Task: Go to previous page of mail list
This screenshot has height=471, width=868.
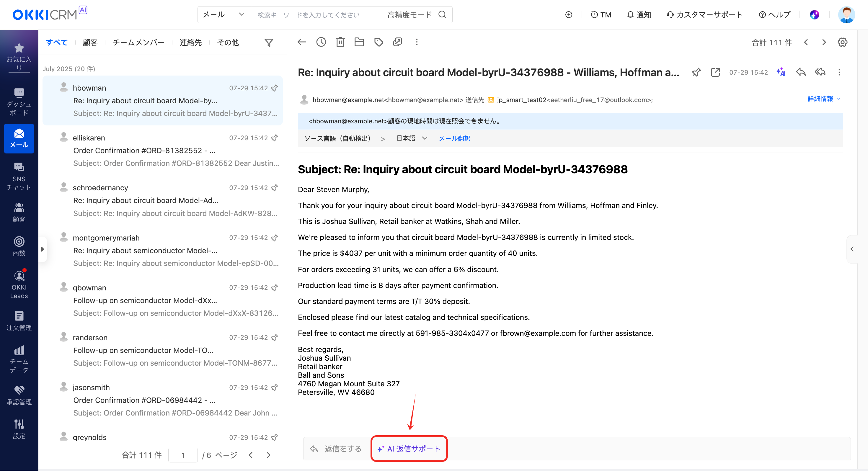Action: [251, 455]
